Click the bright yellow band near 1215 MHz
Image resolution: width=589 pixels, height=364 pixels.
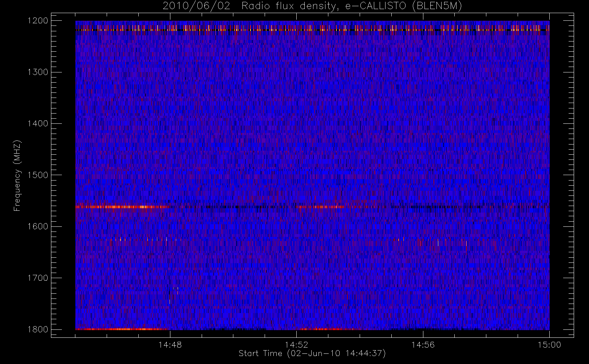(312, 28)
